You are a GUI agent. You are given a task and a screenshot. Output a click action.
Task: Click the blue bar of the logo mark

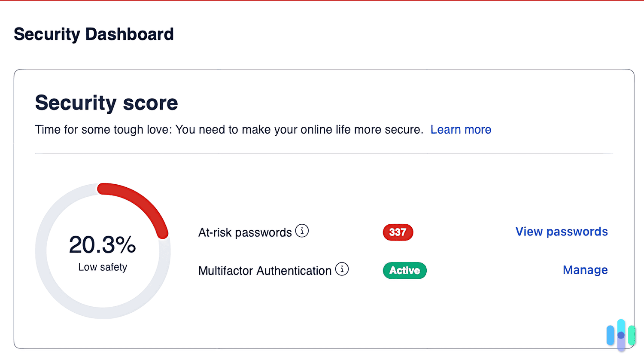610,334
